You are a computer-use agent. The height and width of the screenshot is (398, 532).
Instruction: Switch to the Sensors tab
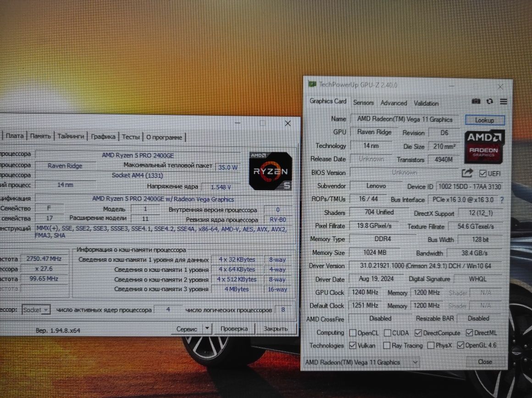coord(363,103)
